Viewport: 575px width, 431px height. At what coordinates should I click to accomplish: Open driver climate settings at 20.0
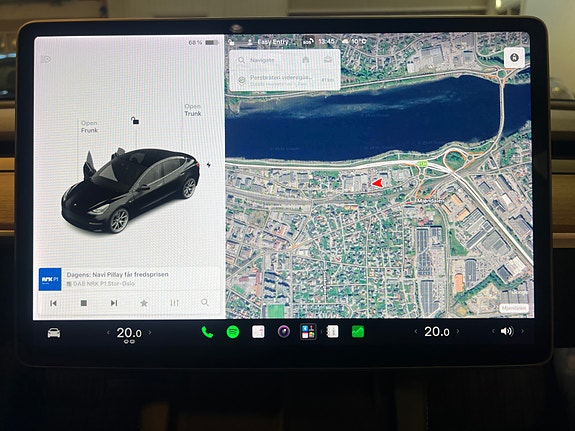(x=129, y=333)
